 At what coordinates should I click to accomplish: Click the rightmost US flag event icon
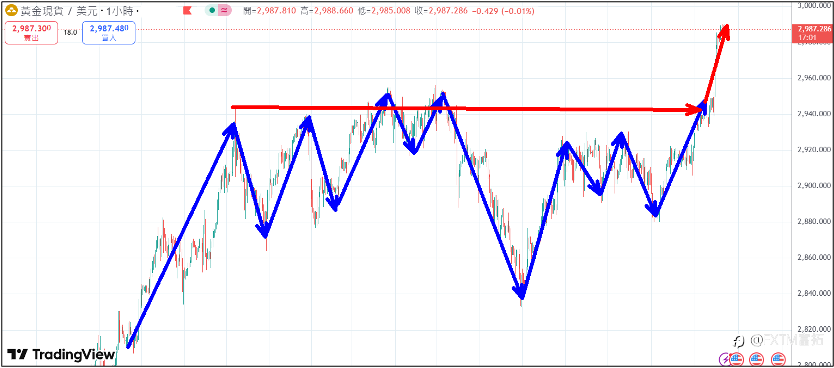[x=779, y=358]
